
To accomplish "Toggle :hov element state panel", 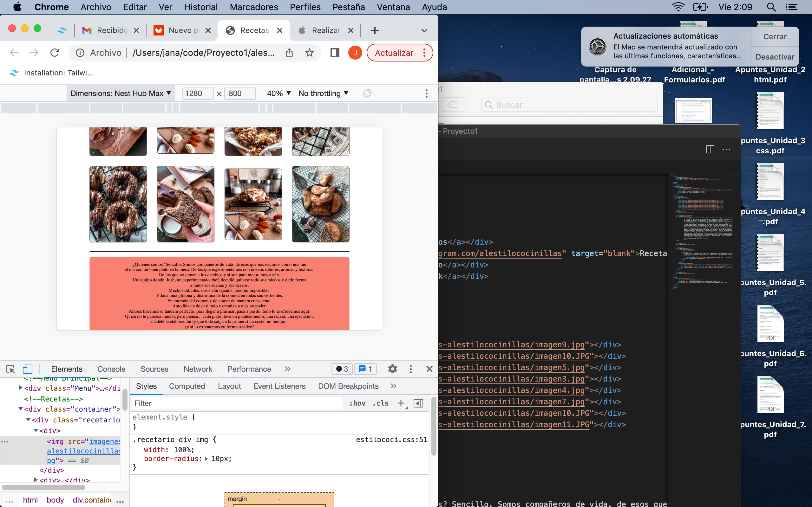I will 357,403.
